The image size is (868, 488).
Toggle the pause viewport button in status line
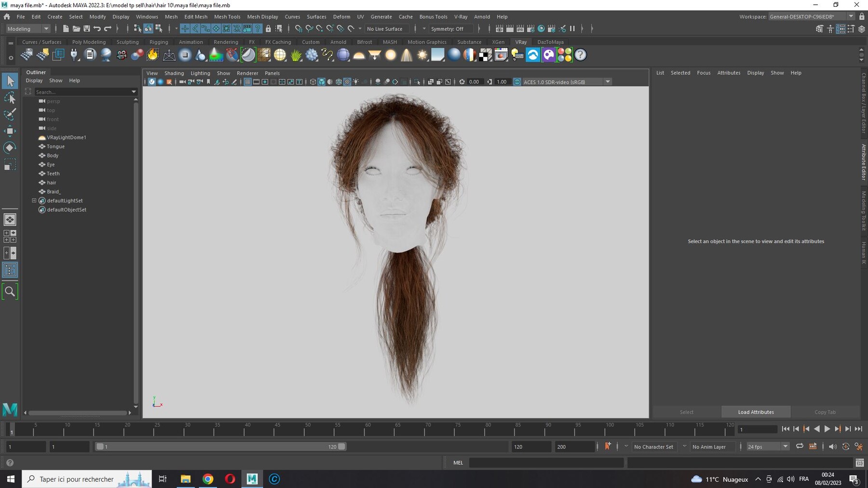tap(572, 29)
